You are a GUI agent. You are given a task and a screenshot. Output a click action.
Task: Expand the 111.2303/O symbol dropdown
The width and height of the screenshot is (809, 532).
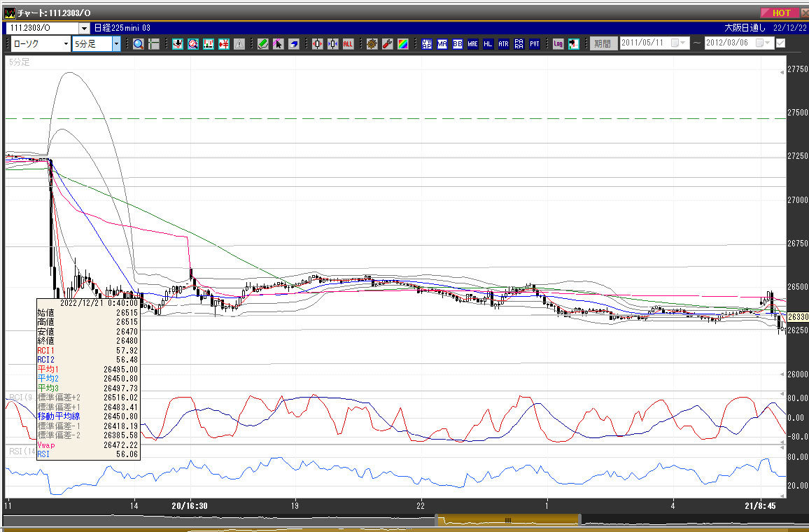[84, 28]
